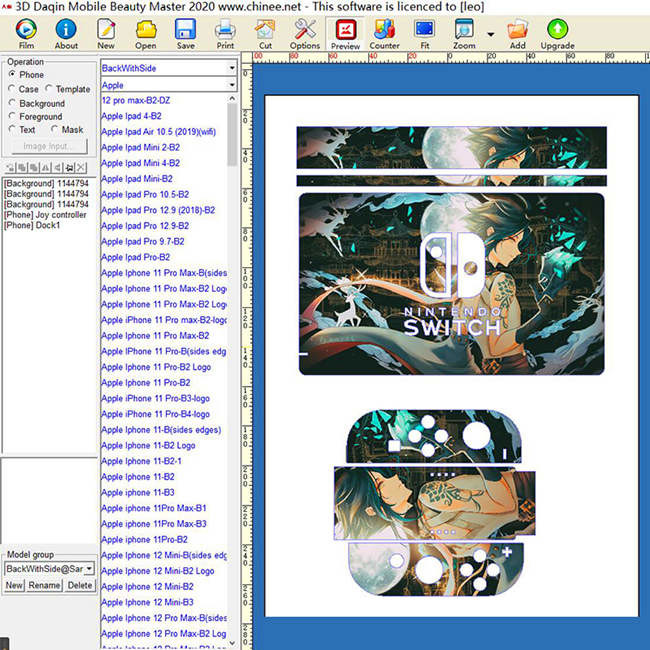Screen dimensions: 650x650
Task: Click the third small layer-order icon
Action: [34, 167]
